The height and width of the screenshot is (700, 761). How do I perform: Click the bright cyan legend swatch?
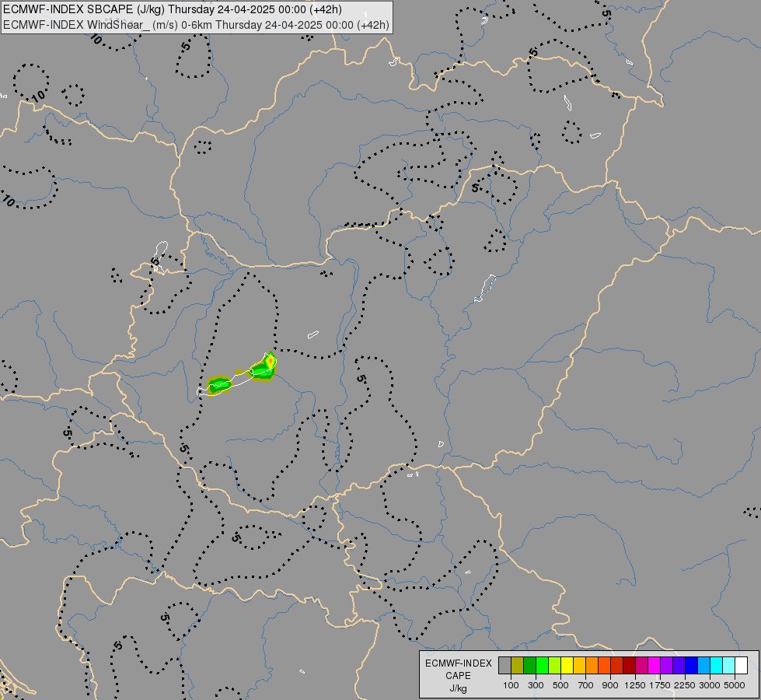tap(717, 666)
